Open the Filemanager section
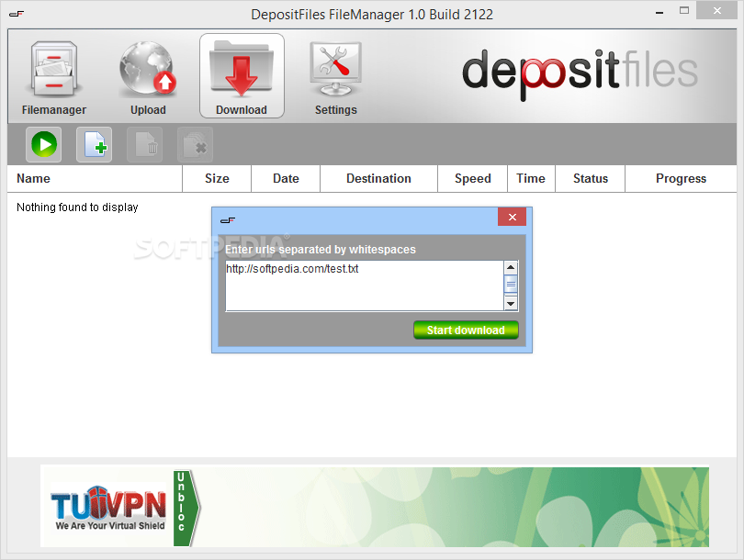The width and height of the screenshot is (744, 560). (x=53, y=77)
